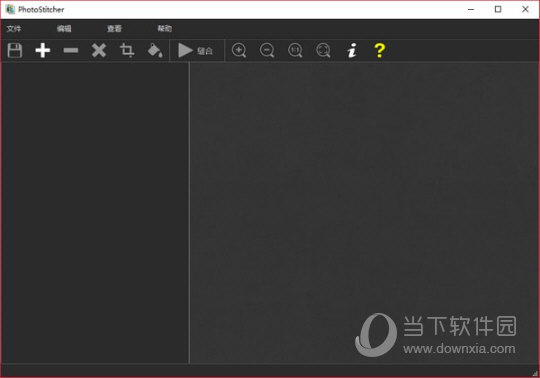Image resolution: width=540 pixels, height=378 pixels.
Task: Open the 编辑 (Edit) menu
Action: [64, 29]
